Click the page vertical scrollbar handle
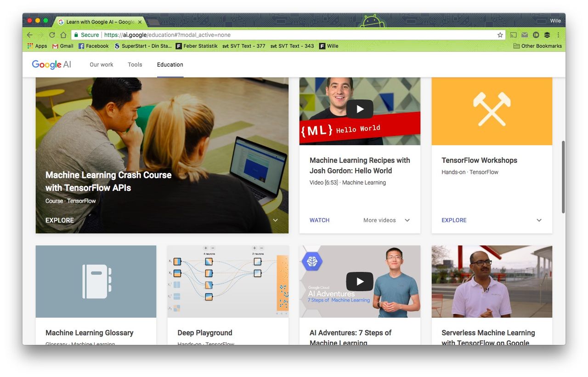 (x=563, y=177)
